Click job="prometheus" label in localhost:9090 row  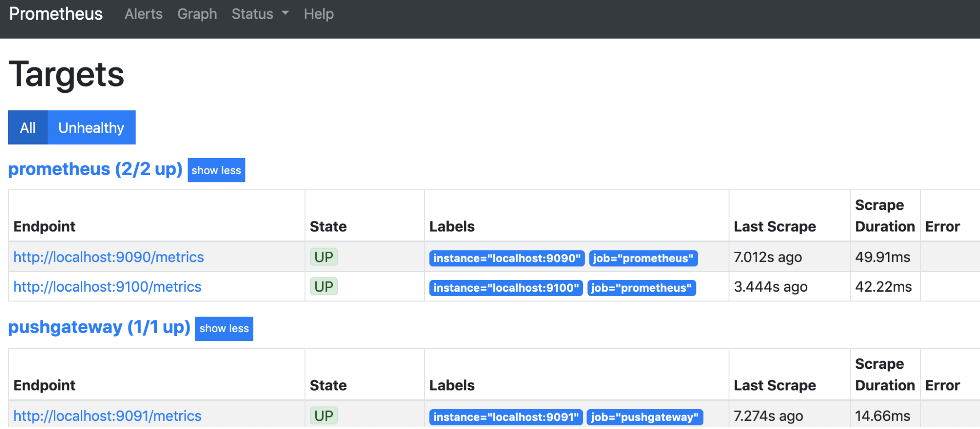[x=643, y=258]
